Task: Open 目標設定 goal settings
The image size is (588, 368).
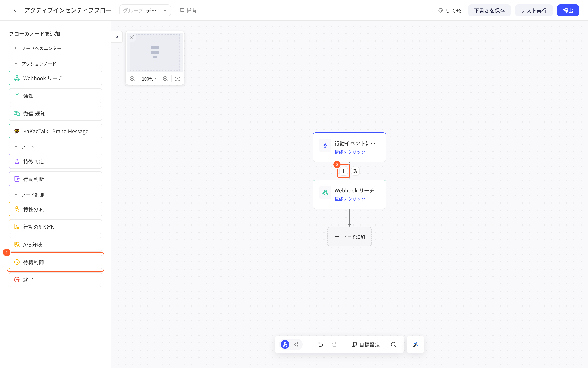Action: 366,345
